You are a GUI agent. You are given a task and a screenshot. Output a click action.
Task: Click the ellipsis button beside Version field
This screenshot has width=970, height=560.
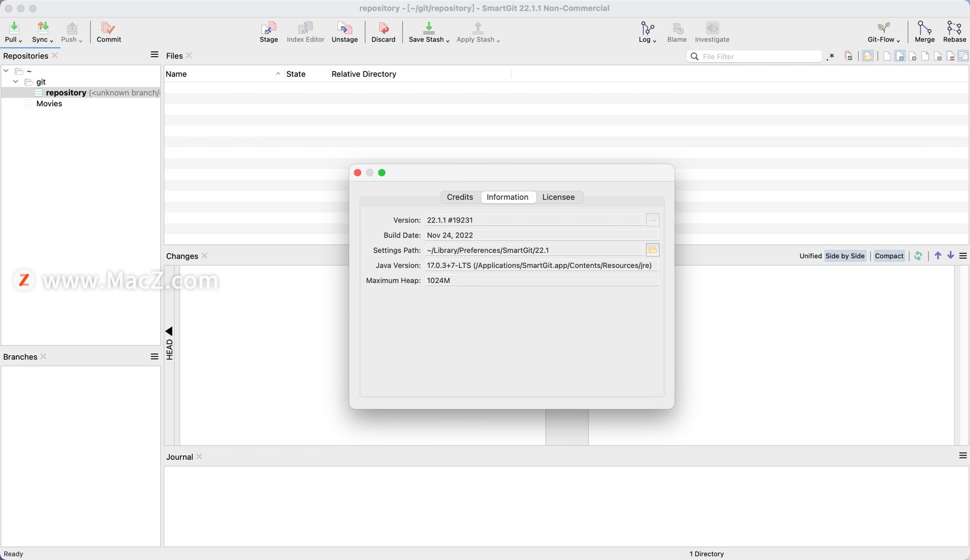[x=652, y=220]
